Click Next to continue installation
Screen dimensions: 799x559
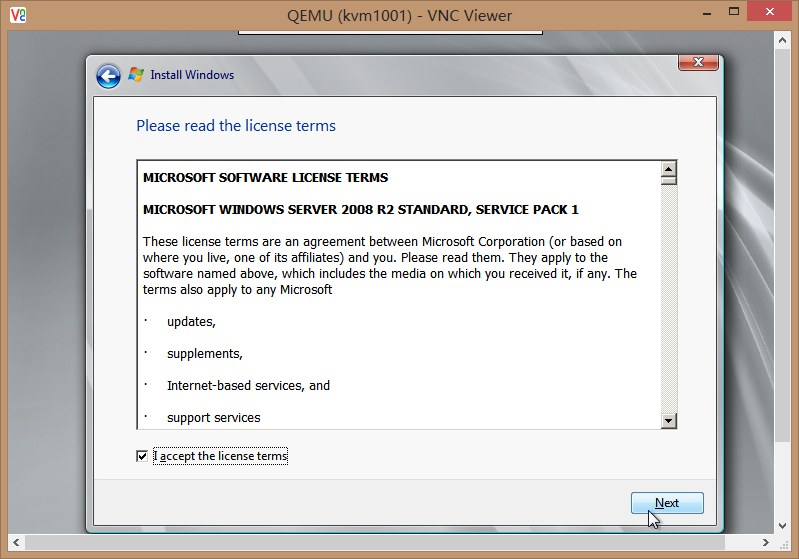[x=667, y=503]
